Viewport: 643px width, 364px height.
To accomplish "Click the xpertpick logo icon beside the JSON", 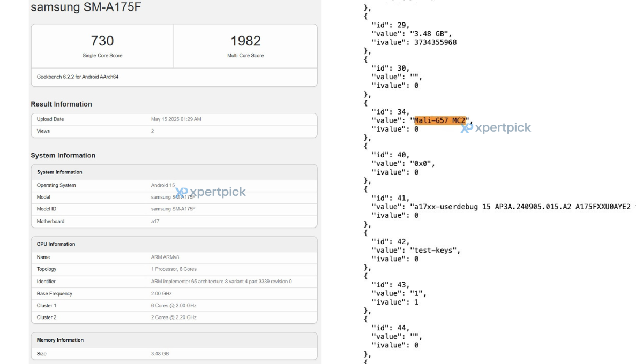I will [467, 128].
